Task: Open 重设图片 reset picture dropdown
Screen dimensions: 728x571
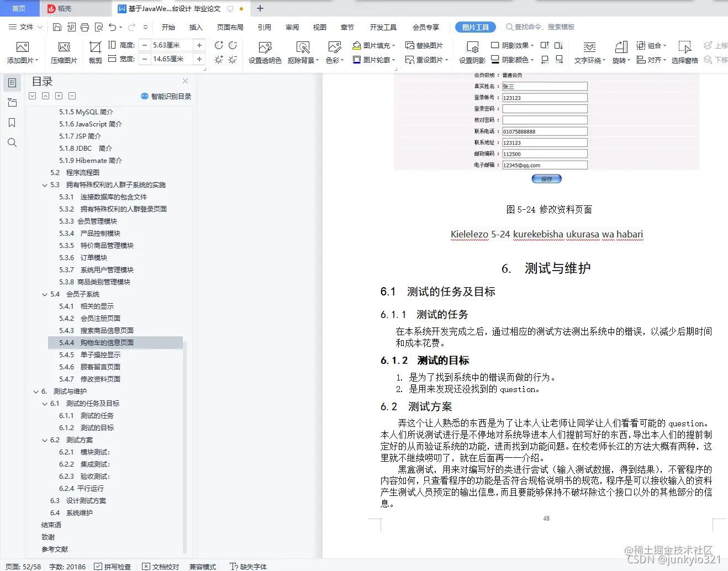Action: [x=426, y=60]
